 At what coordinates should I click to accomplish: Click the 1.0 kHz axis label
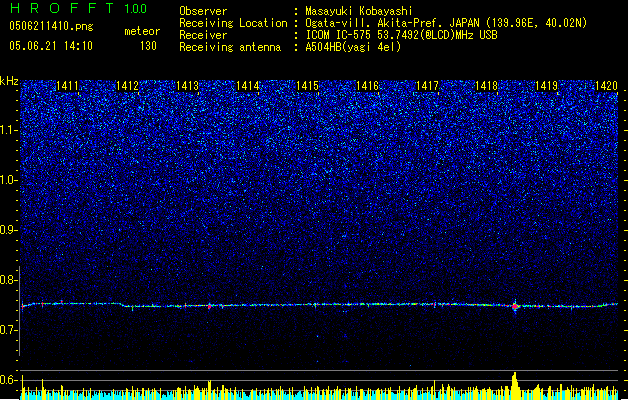pos(9,180)
